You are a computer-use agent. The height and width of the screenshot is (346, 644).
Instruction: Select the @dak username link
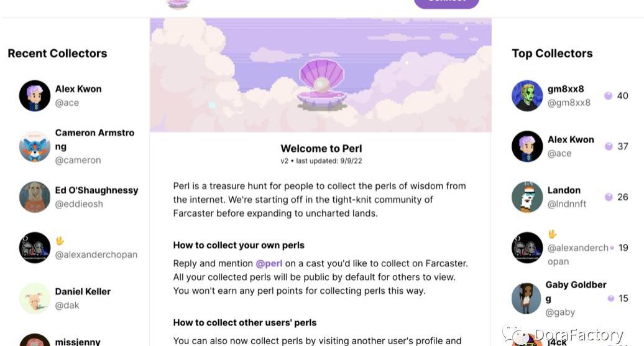click(x=67, y=306)
